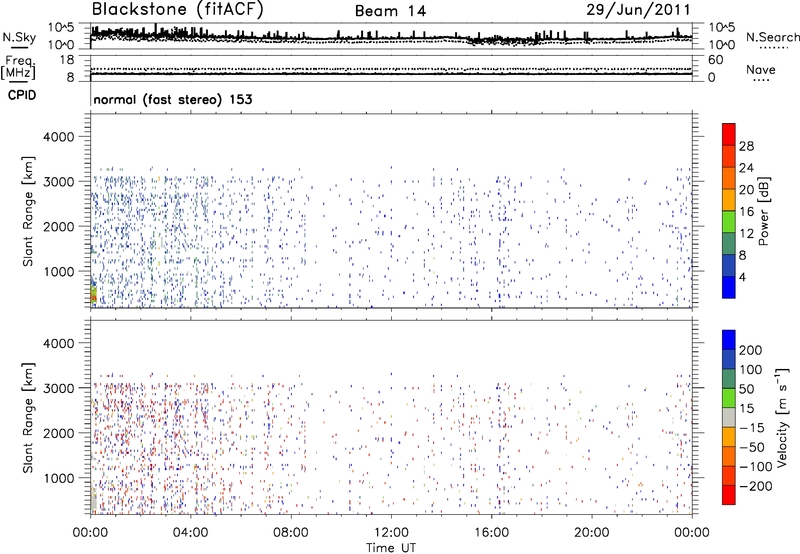The image size is (800, 554).
Task: Select the "2000" tick in the velocity panel
Action: click(58, 433)
